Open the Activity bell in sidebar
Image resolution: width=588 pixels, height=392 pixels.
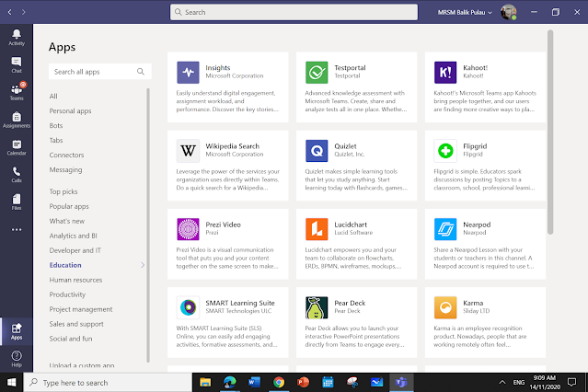pos(17,38)
